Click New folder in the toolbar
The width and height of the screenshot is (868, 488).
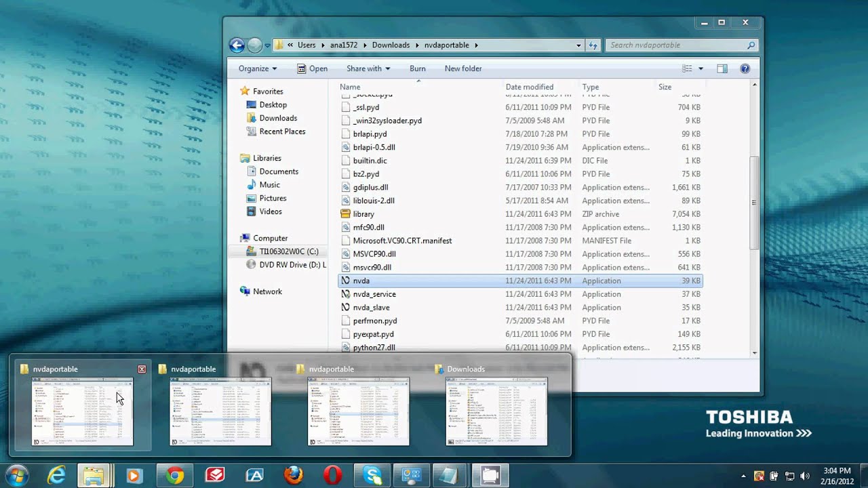tap(463, 68)
